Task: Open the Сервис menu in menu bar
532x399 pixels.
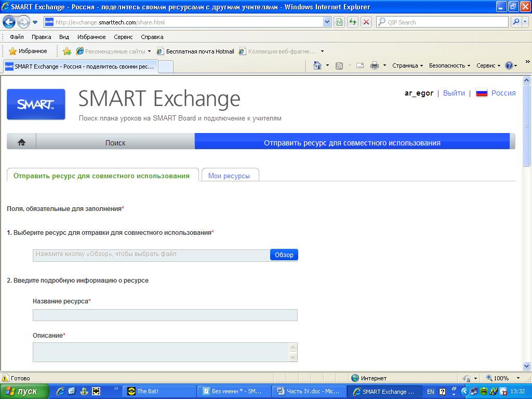Action: [123, 37]
